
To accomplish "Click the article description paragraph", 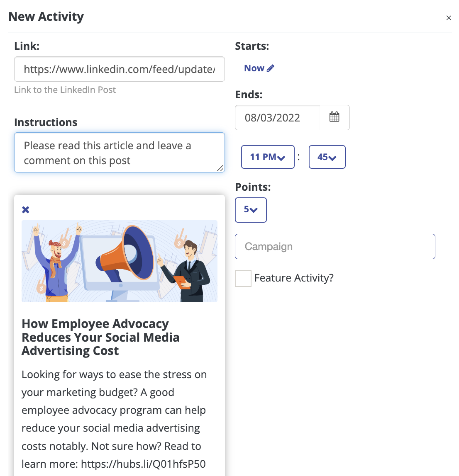I will 114,419.
